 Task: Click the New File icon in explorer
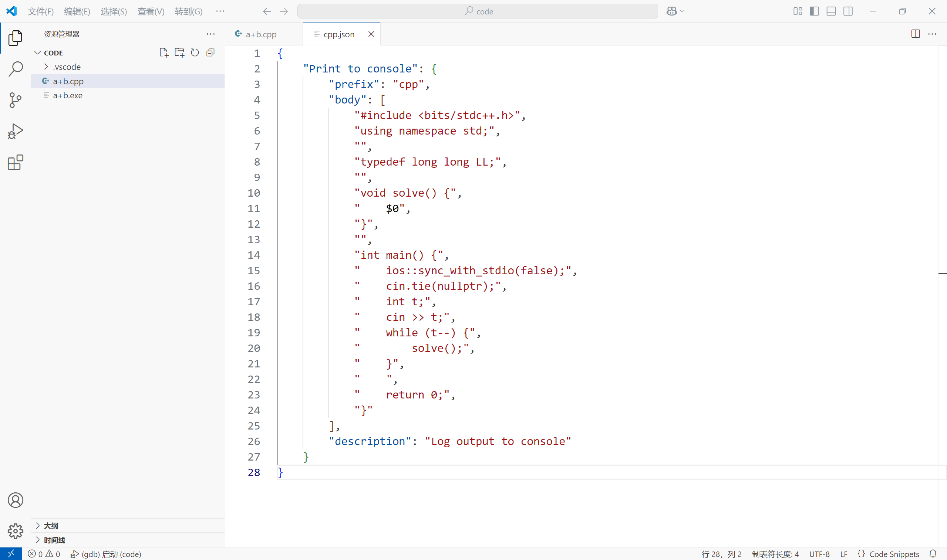click(164, 52)
